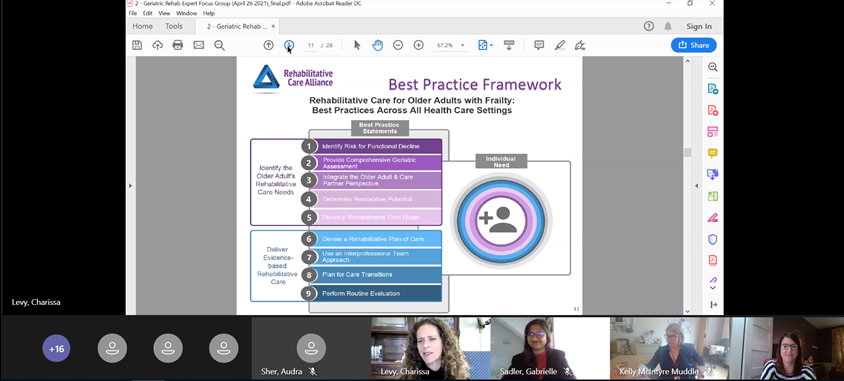Select Sadler, Gabrielle video tile
This screenshot has height=381, width=844.
tap(550, 349)
